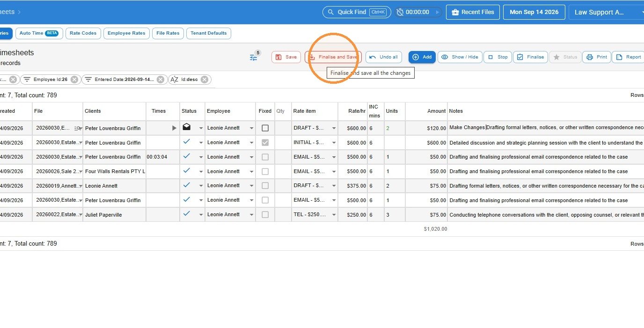
Task: Click status checkmark in Juliet Paperville row
Action: point(187,213)
